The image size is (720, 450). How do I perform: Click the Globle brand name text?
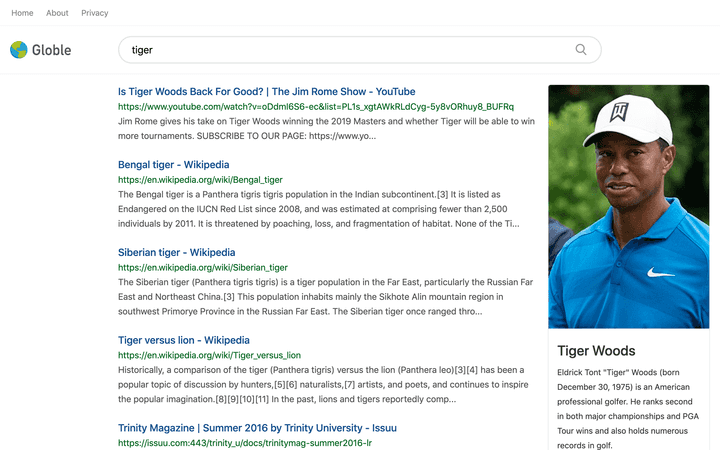pos(52,50)
